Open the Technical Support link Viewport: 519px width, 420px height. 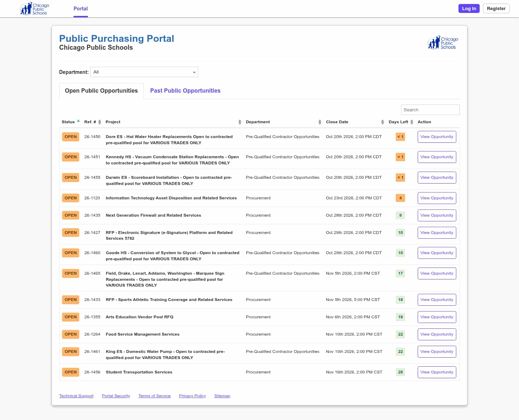(76, 396)
